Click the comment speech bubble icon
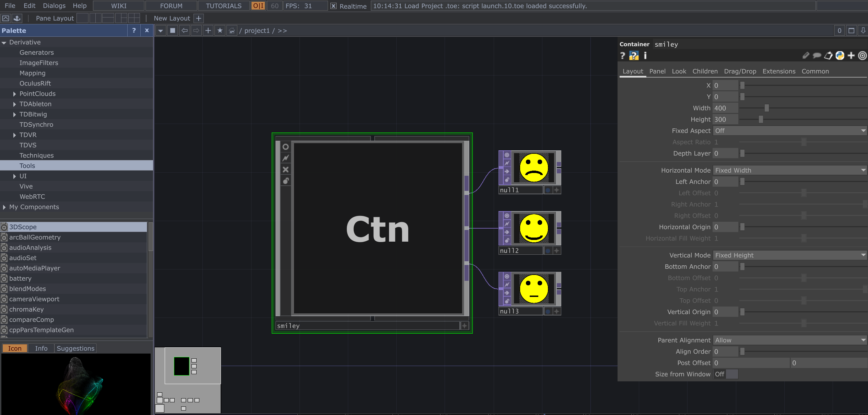The image size is (868, 415). tap(817, 56)
